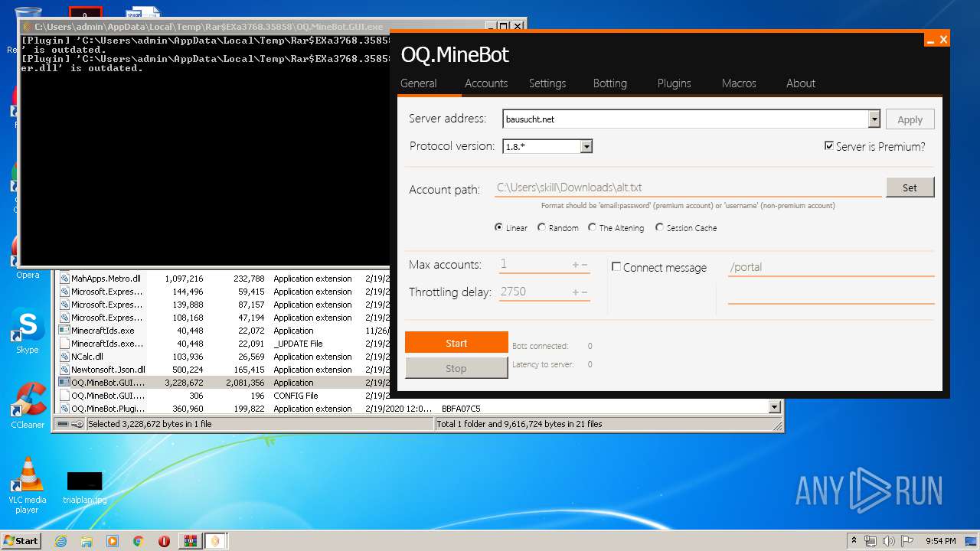Open Skype desktop shortcut
Screen dimensions: 980x551
(28, 331)
